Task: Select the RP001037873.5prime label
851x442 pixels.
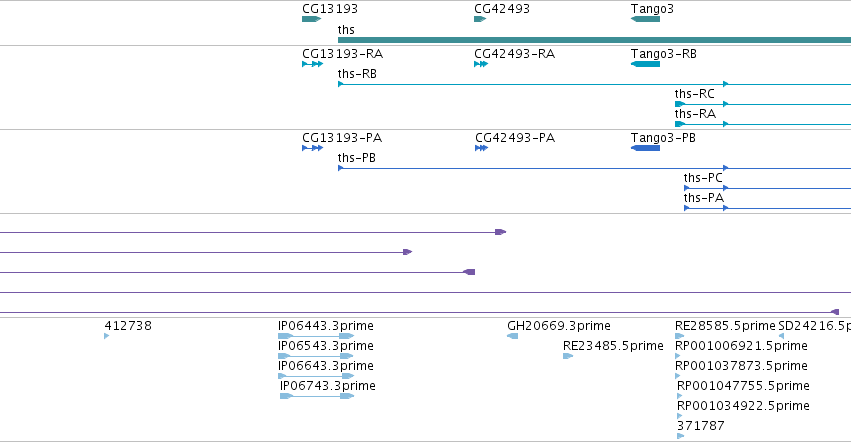Action: (x=741, y=366)
